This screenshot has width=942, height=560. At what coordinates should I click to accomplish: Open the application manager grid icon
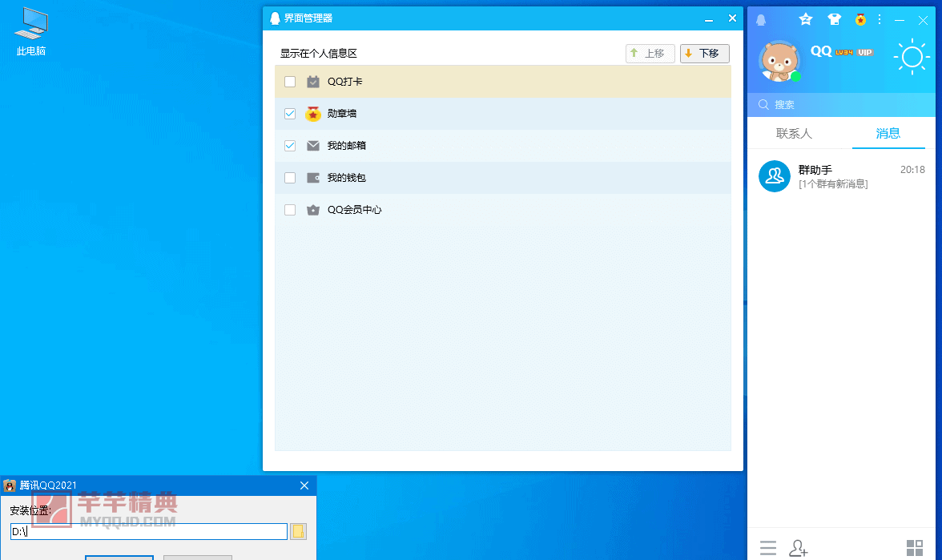915,547
